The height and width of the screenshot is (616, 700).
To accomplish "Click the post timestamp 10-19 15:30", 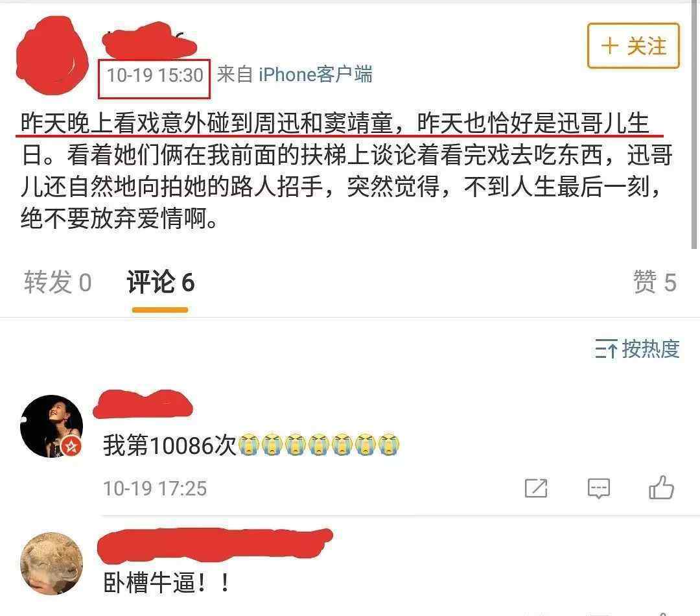I will [154, 75].
